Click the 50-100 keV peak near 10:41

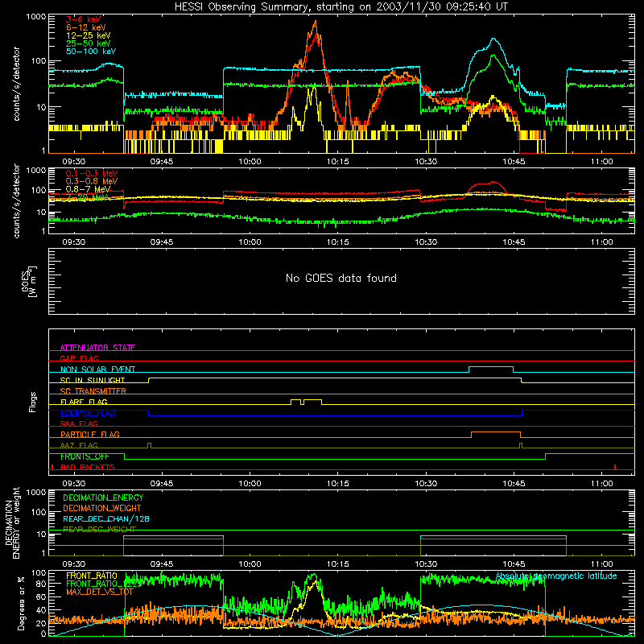coord(493,39)
